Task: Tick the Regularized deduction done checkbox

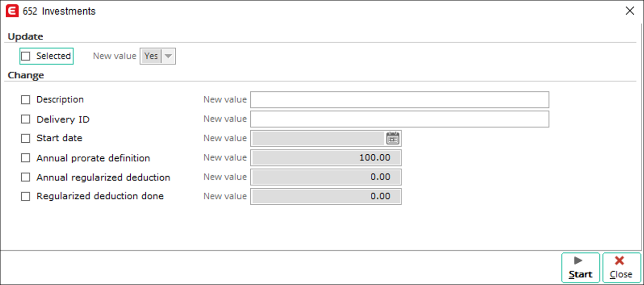Action: click(26, 196)
